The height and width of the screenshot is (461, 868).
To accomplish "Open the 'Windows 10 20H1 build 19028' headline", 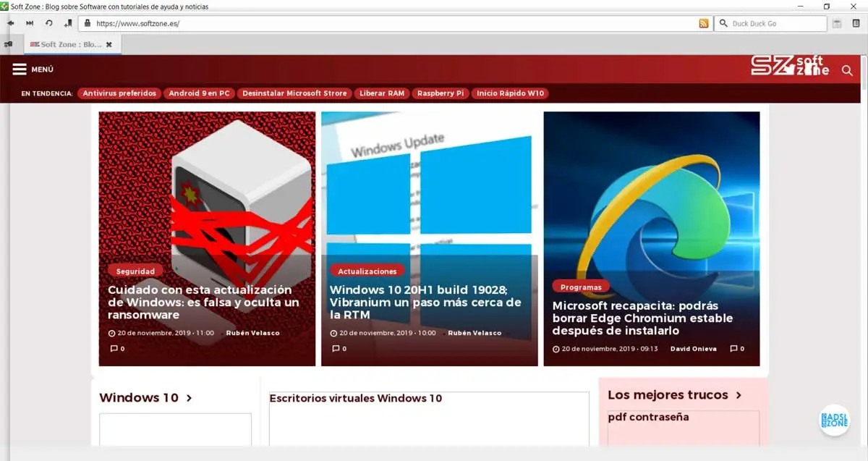I will 425,303.
